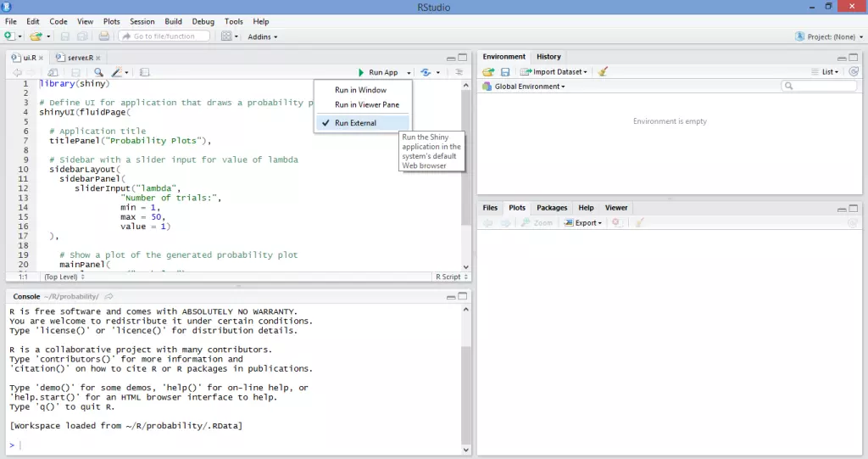Close the ui.R tab
This screenshot has height=459, width=868.
pyautogui.click(x=41, y=58)
